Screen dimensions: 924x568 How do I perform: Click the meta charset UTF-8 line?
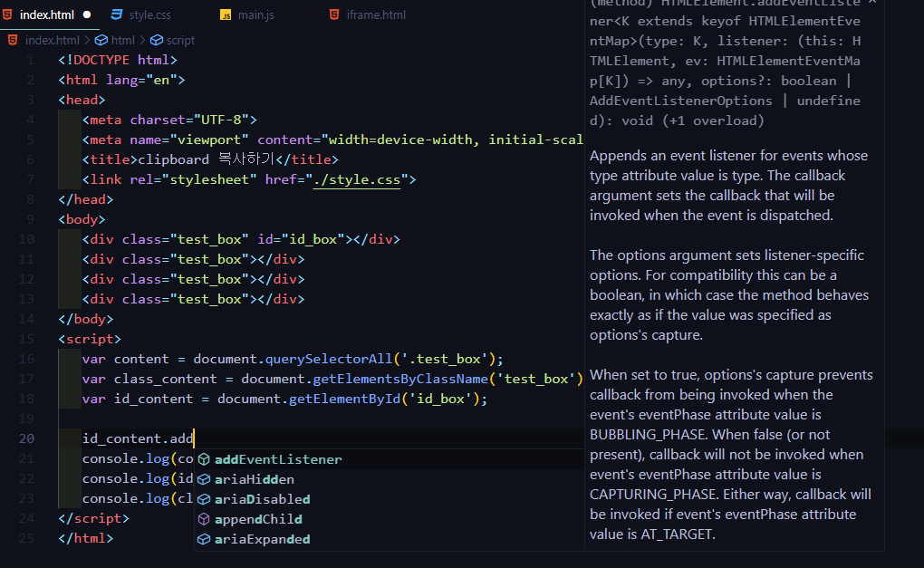(x=169, y=120)
